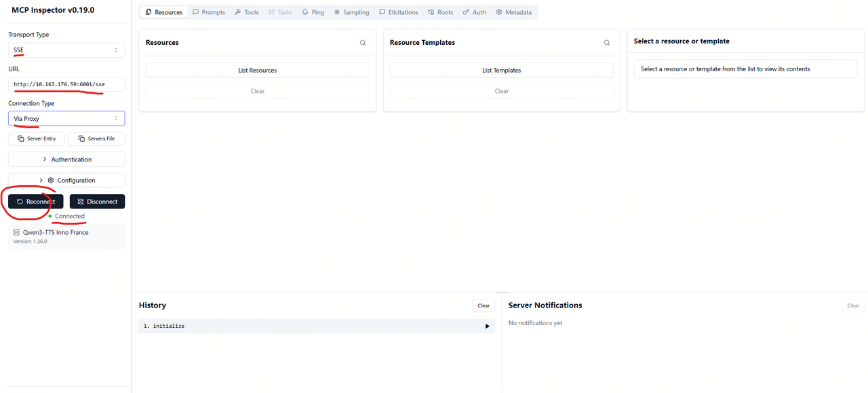Expand the initialize history entry arrow
868x393 pixels.
click(x=487, y=326)
